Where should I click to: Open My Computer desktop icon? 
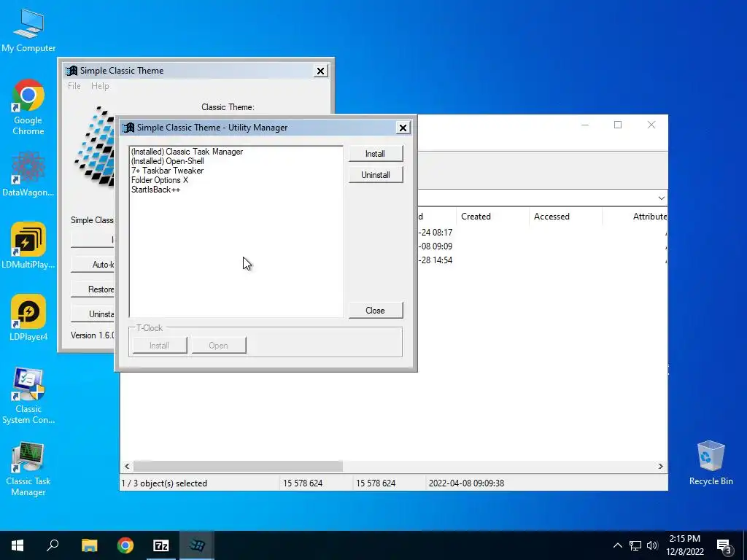(x=28, y=31)
